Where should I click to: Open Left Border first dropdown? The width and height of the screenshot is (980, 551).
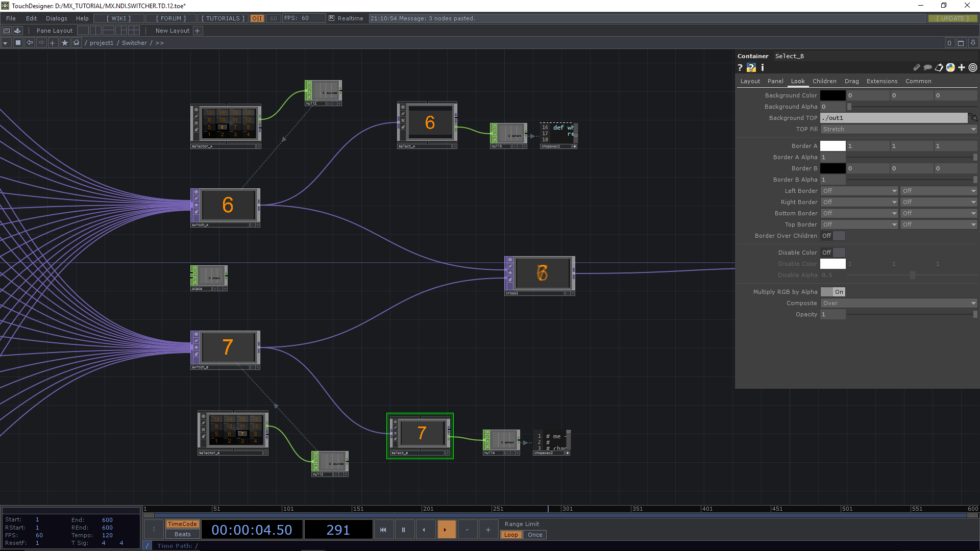point(859,191)
